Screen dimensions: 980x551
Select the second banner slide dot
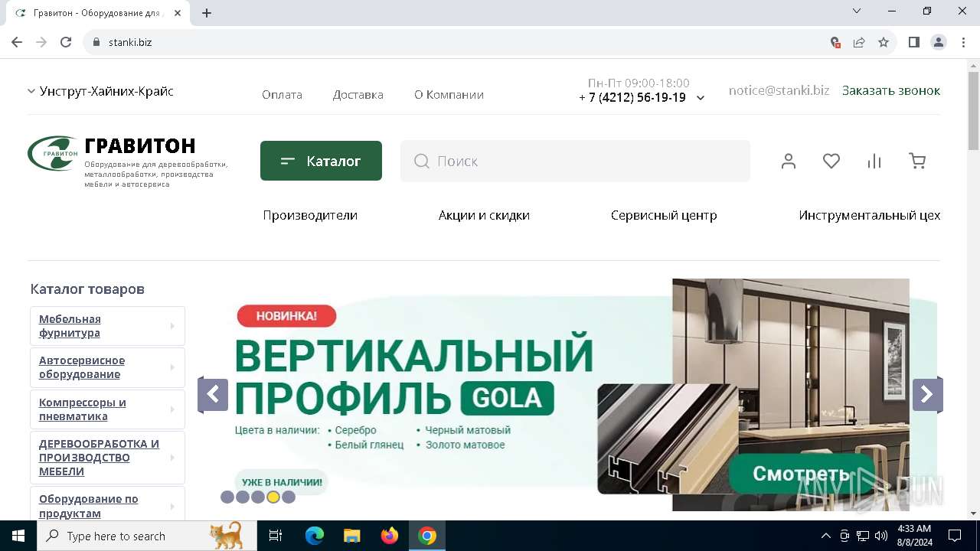click(243, 497)
